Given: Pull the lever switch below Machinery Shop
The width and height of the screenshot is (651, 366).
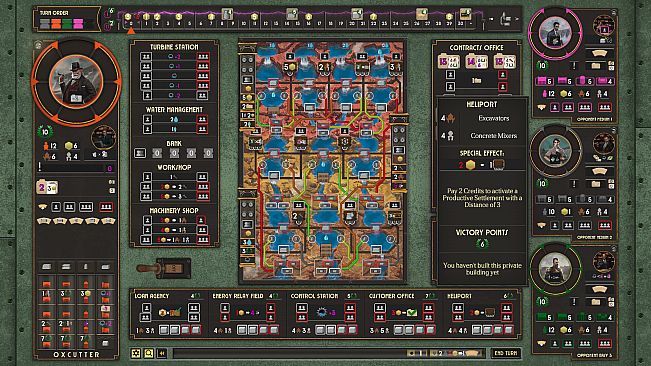Looking at the screenshot, I should [x=163, y=268].
